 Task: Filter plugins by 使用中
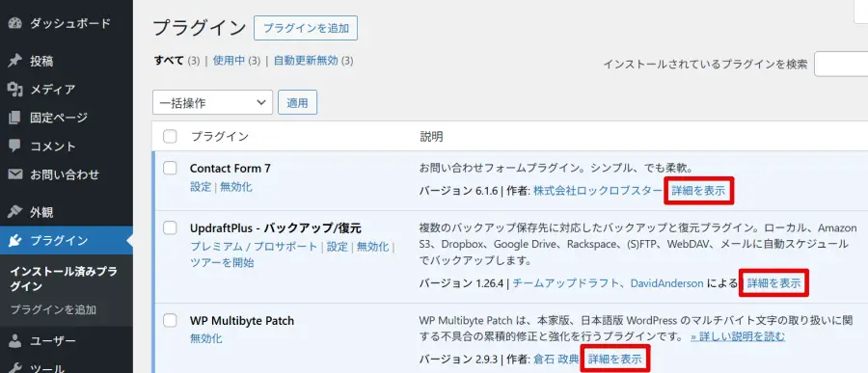[229, 61]
